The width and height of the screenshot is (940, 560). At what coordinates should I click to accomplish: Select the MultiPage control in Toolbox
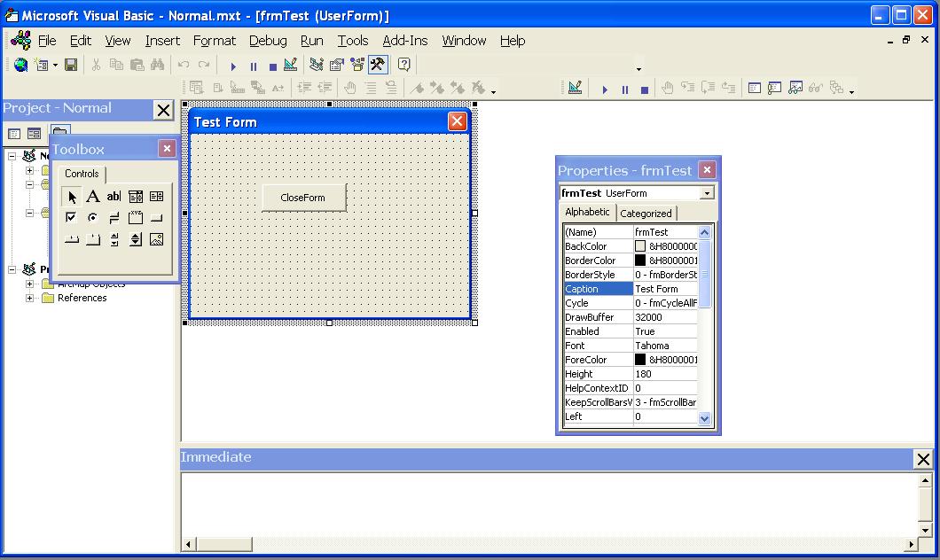[x=93, y=239]
